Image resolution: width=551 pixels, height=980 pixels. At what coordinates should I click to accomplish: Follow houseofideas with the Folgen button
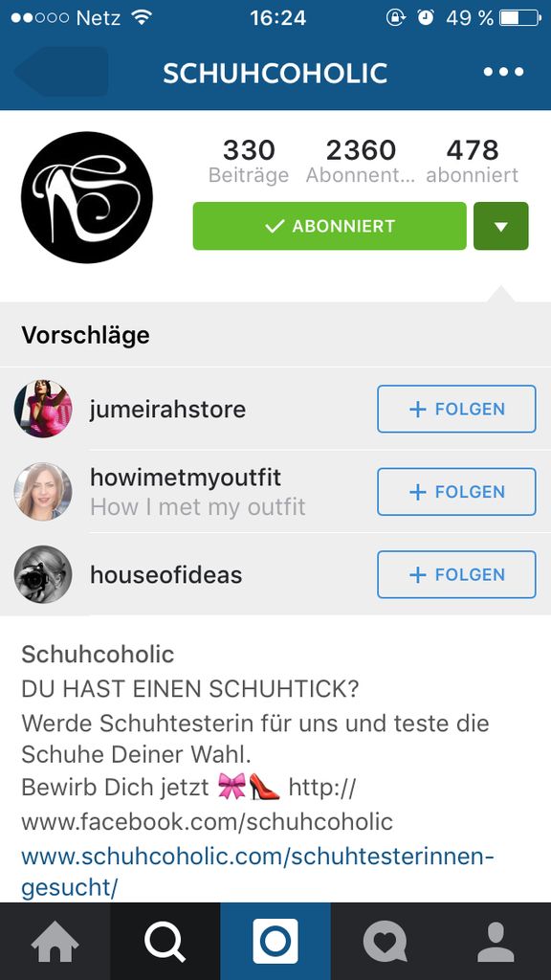(456, 574)
